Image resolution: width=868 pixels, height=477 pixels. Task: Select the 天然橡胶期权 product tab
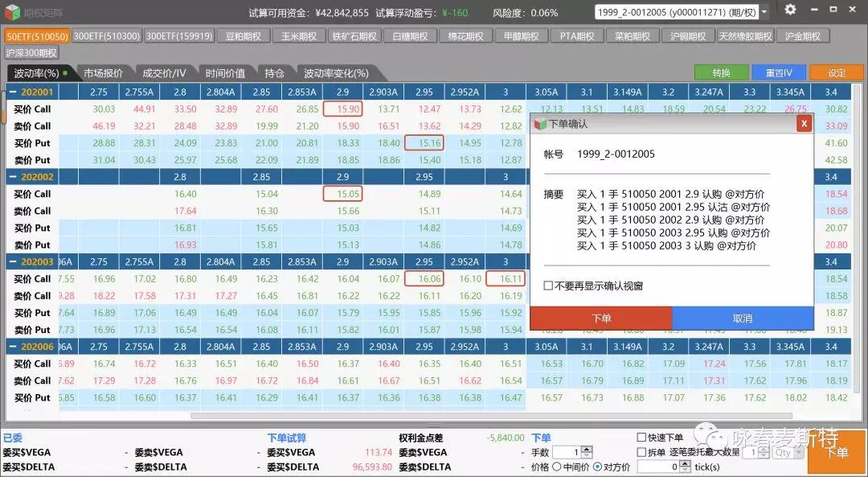(x=746, y=36)
